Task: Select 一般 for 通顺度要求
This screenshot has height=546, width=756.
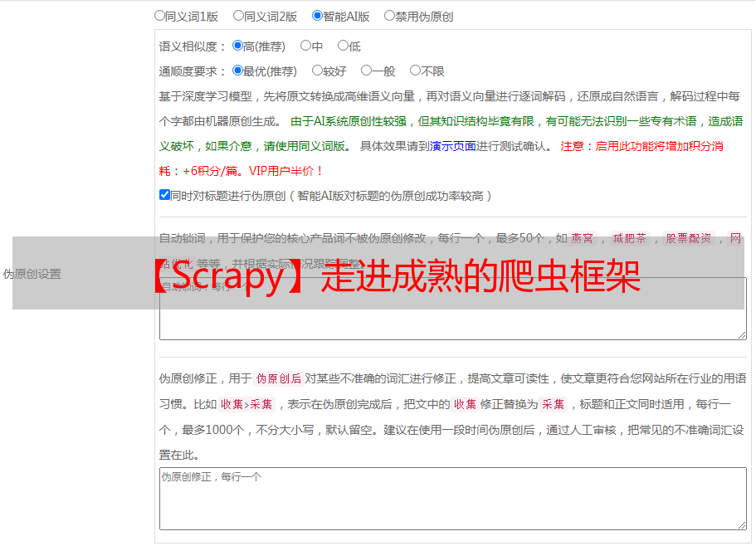Action: tap(367, 71)
